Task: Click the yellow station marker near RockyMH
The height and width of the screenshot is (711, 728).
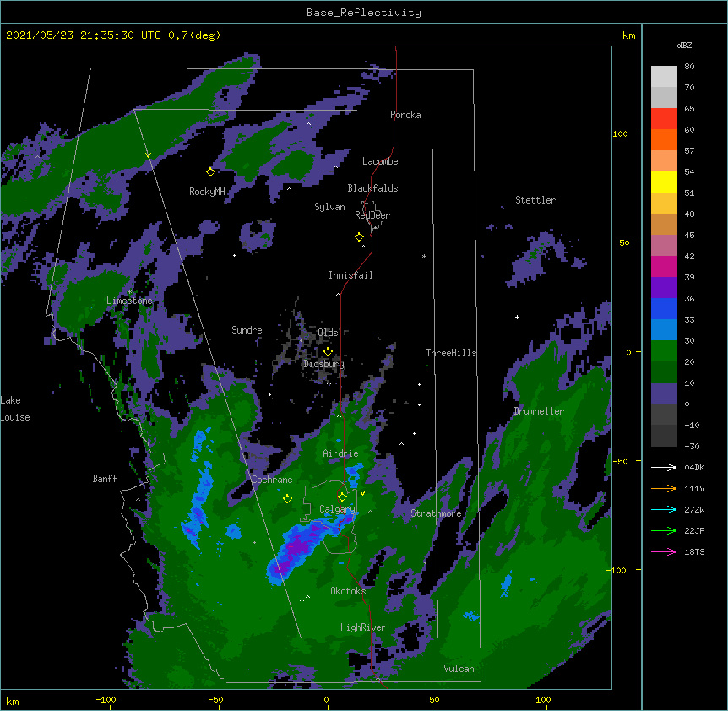Action: coord(210,172)
